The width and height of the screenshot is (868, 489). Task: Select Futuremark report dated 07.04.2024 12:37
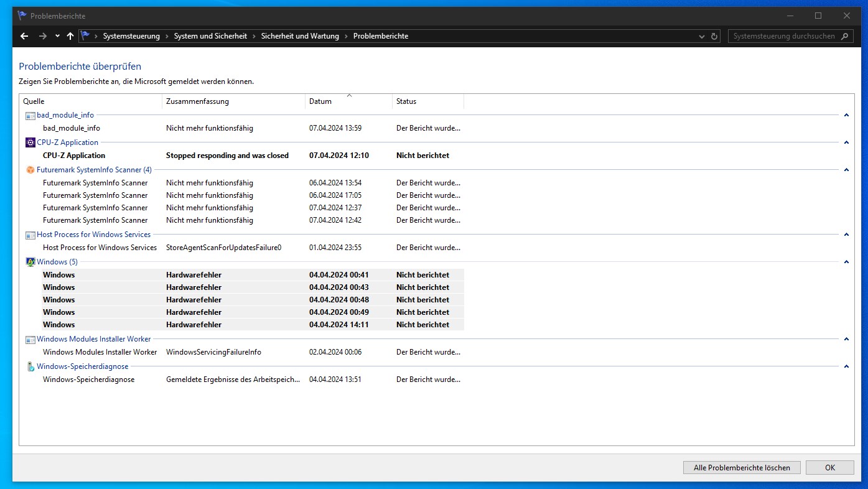[253, 208]
